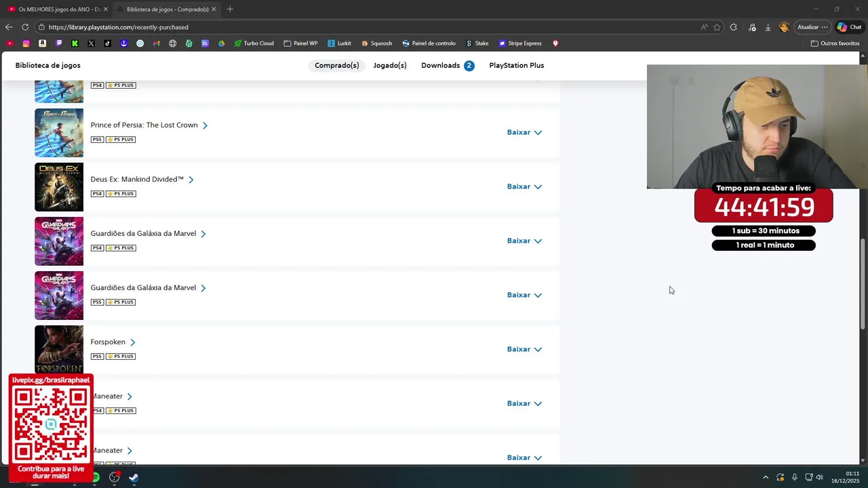The image size is (868, 488).
Task: Open the YouTube bookmark icon
Action: 9,43
